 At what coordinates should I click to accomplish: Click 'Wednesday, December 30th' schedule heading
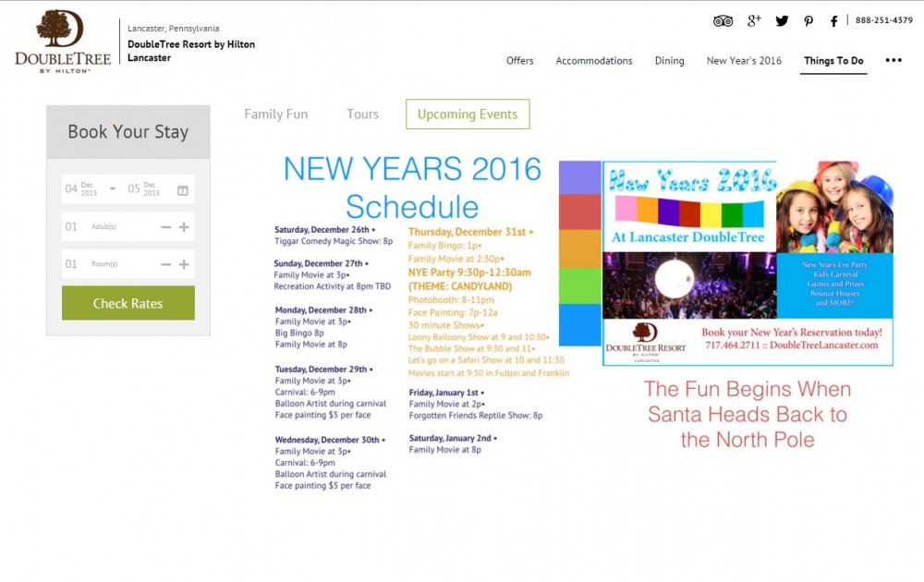(330, 440)
